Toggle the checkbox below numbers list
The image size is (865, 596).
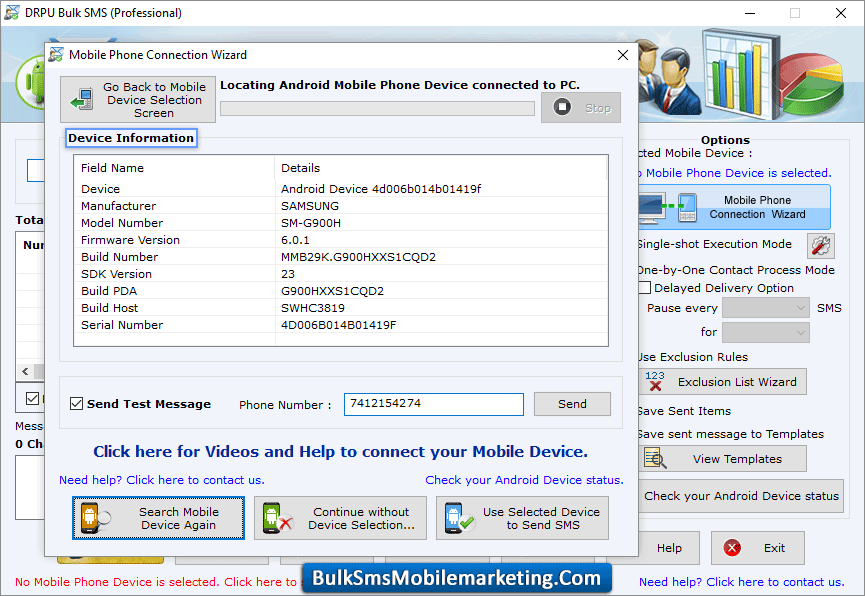pos(33,398)
